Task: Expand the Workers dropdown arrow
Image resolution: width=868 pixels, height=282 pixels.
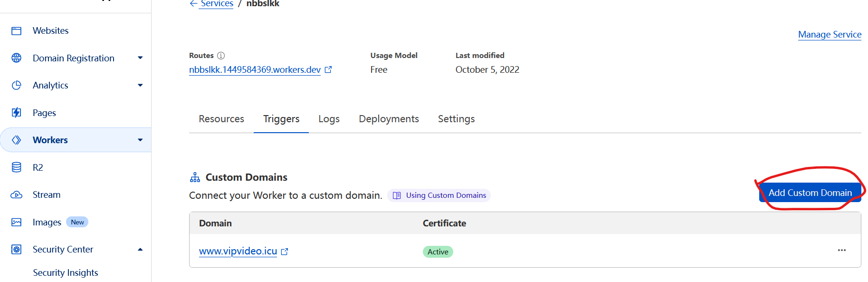Action: pyautogui.click(x=140, y=140)
